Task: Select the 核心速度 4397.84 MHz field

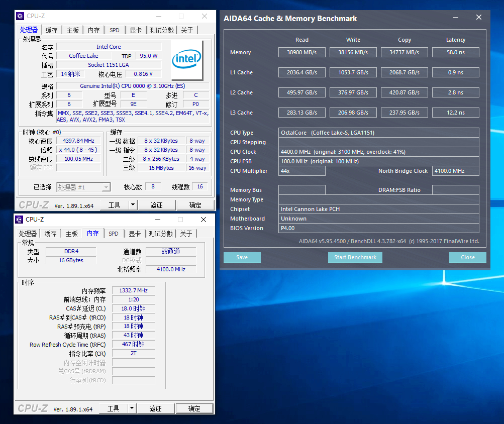Action: [78, 140]
